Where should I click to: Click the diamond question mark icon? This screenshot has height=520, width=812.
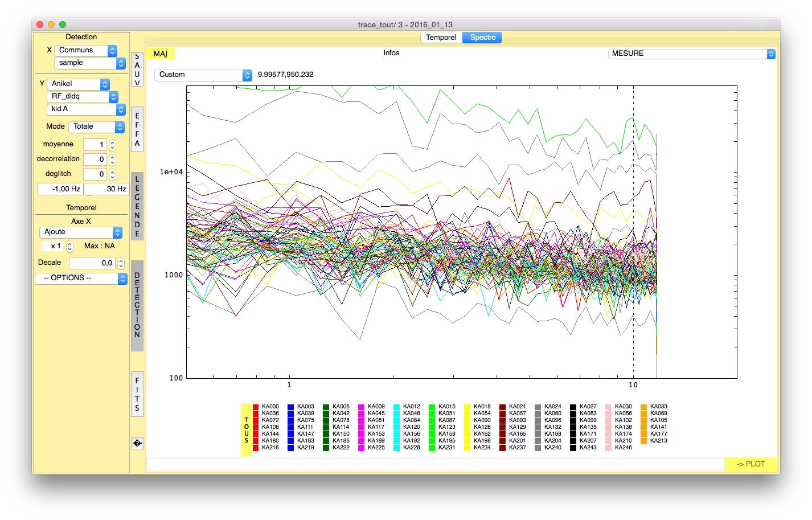(137, 443)
